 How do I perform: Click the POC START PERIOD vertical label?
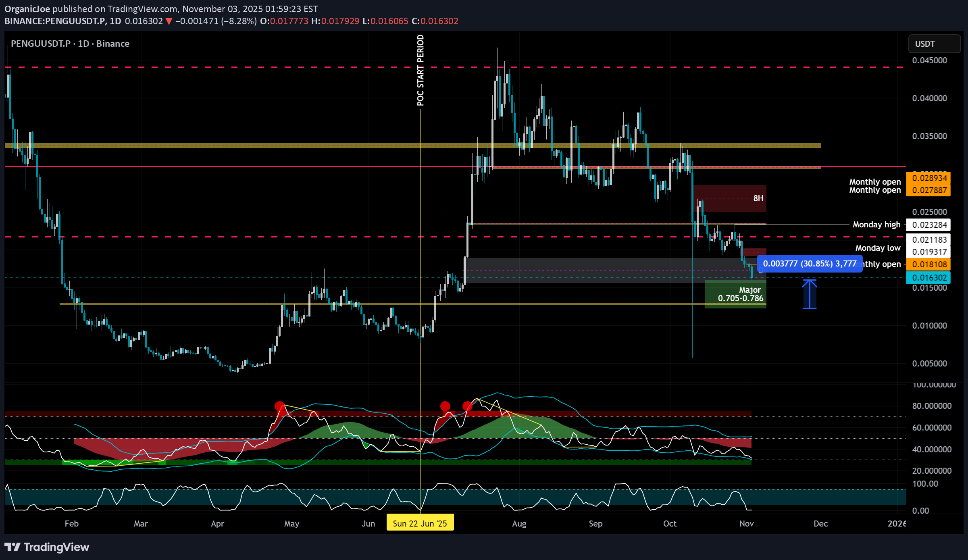tap(421, 70)
